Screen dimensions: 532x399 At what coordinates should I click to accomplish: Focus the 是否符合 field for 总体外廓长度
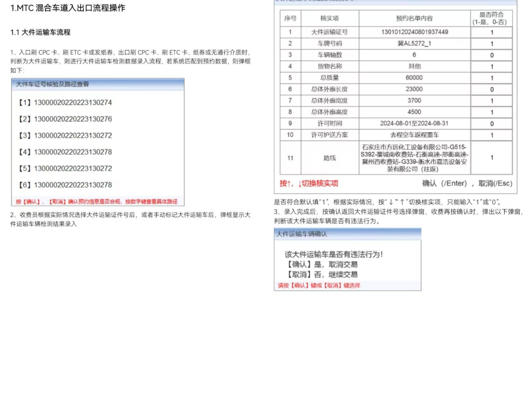[492, 90]
